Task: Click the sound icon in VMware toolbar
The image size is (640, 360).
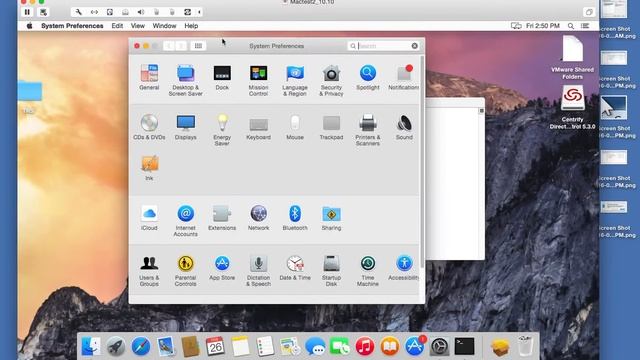Action: coord(140,12)
